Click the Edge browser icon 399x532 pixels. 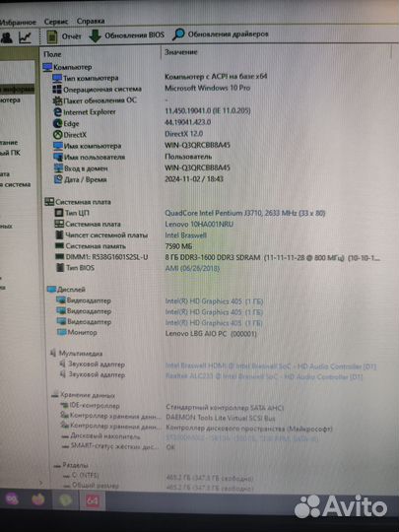click(x=58, y=123)
